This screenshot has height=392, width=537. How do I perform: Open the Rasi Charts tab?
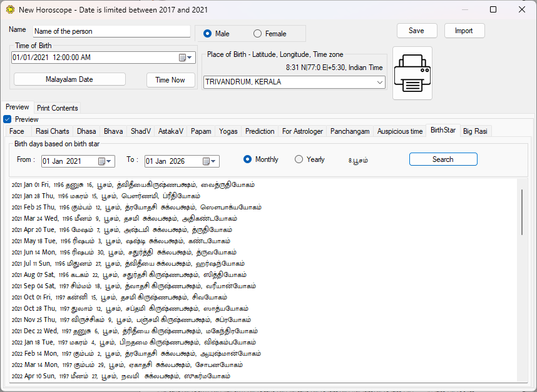pyautogui.click(x=53, y=131)
